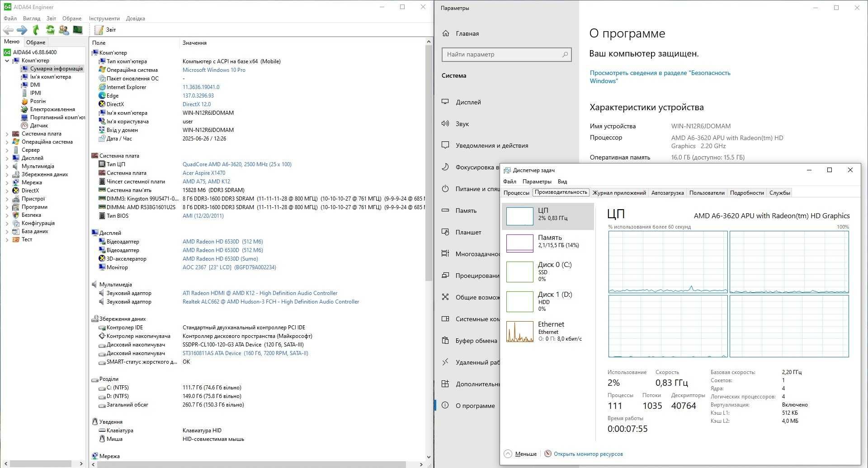868x468 pixels.
Task: Click the AIDA64 report horizontal scrollbar
Action: (x=251, y=464)
